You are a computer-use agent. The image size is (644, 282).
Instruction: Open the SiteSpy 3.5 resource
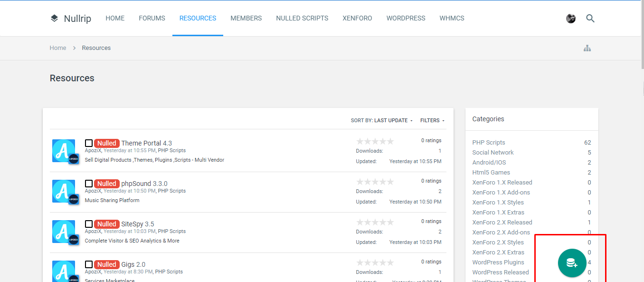click(138, 224)
